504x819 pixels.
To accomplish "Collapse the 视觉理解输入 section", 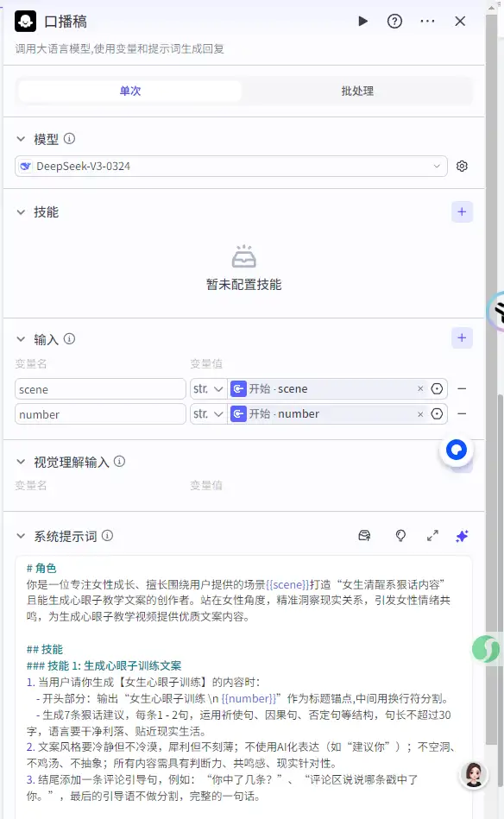I will point(21,462).
